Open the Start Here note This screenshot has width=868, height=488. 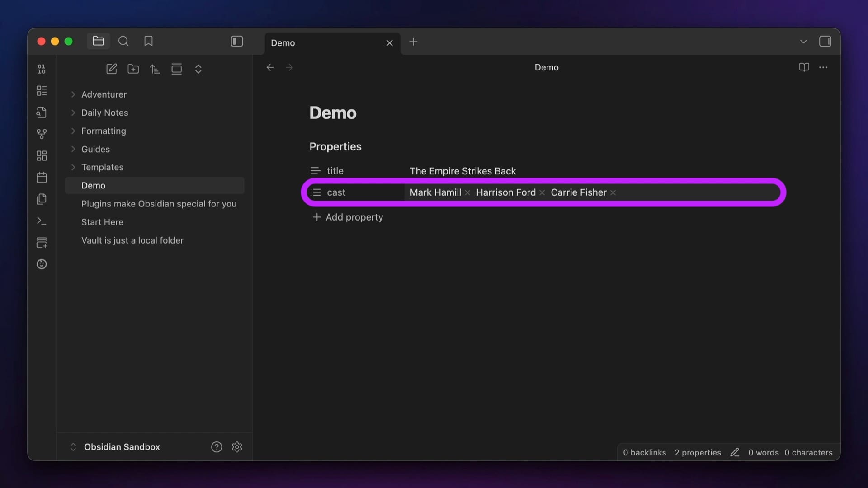102,222
